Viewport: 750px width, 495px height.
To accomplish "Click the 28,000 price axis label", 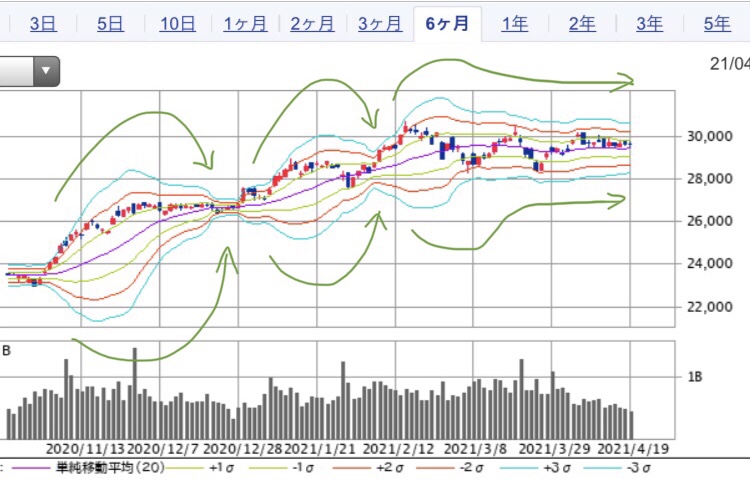I will click(x=709, y=179).
